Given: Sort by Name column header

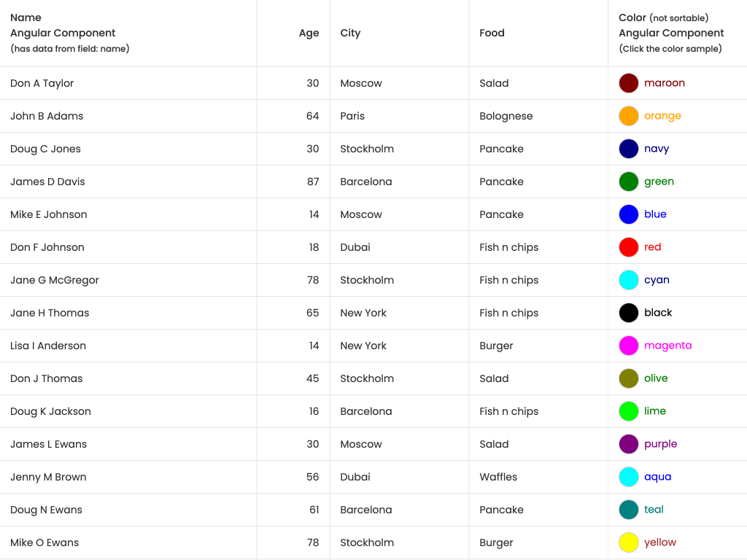Looking at the screenshot, I should [26, 17].
